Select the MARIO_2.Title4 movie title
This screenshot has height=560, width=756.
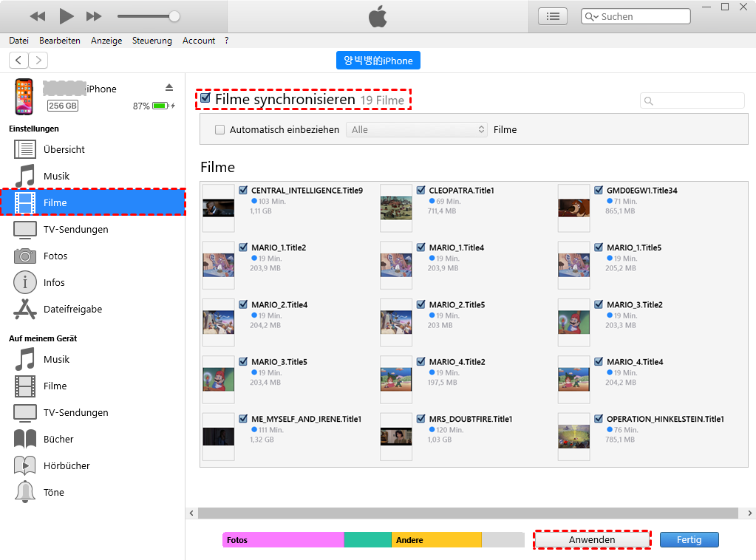[x=279, y=304]
